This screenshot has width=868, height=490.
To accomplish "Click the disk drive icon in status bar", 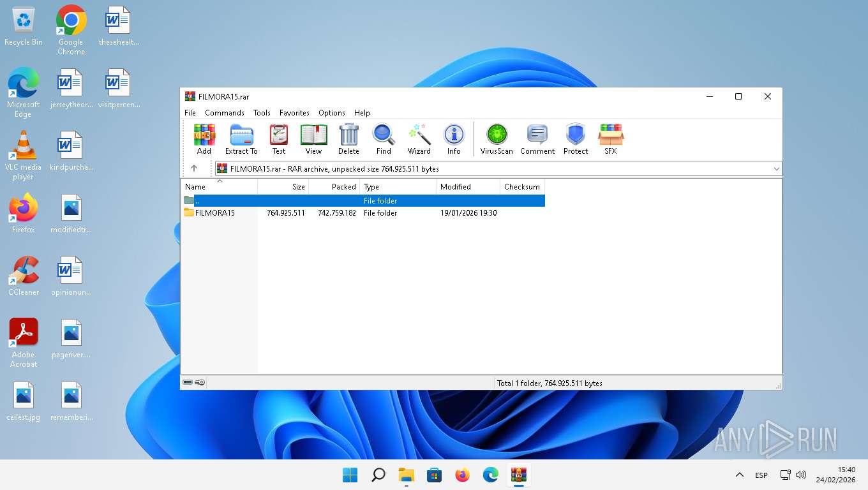I will [x=188, y=383].
